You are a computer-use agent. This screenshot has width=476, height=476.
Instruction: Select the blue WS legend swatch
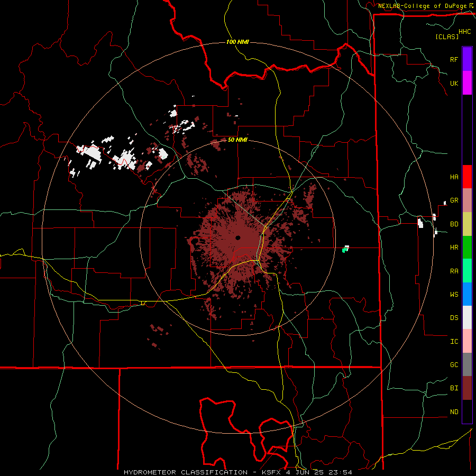pos(467,294)
